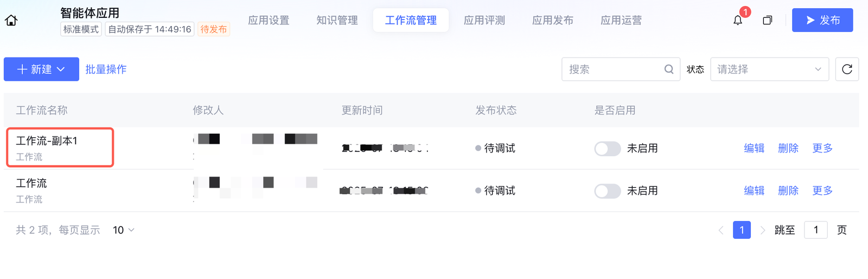The height and width of the screenshot is (279, 868).
Task: Open the 状态 请选择 dropdown
Action: click(769, 69)
